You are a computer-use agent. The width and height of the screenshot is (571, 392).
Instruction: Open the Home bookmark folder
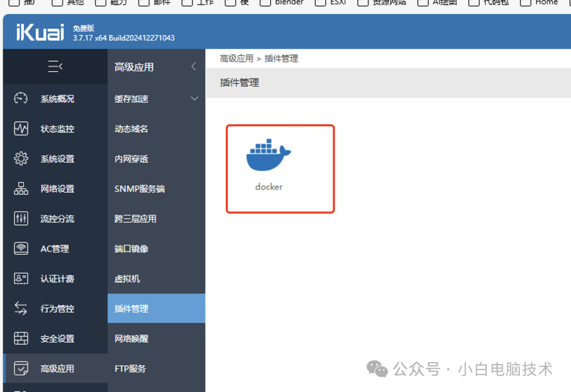click(x=539, y=3)
